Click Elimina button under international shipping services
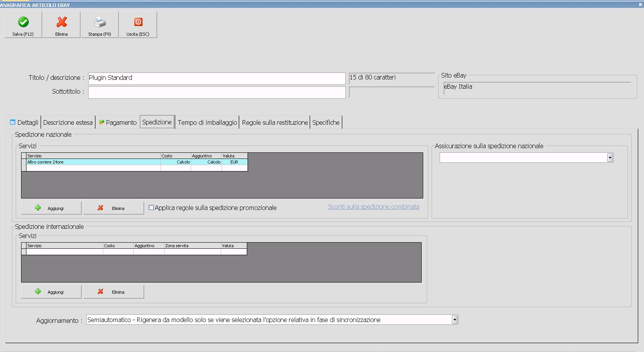The image size is (644, 352). [x=114, y=292]
